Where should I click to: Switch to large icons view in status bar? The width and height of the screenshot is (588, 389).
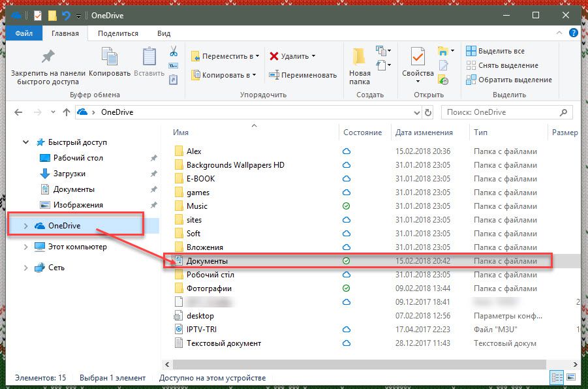pyautogui.click(x=571, y=378)
